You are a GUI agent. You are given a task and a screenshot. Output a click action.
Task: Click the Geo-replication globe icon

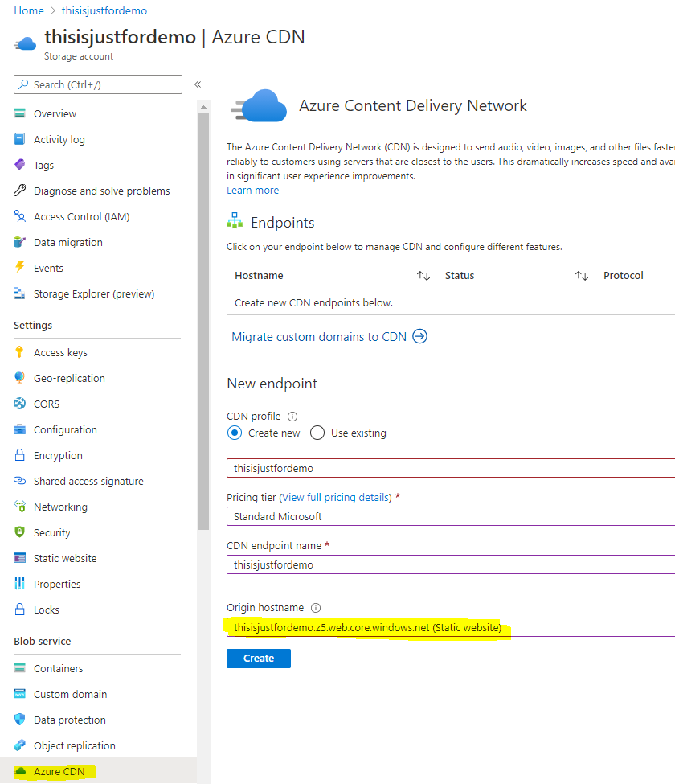tap(19, 378)
